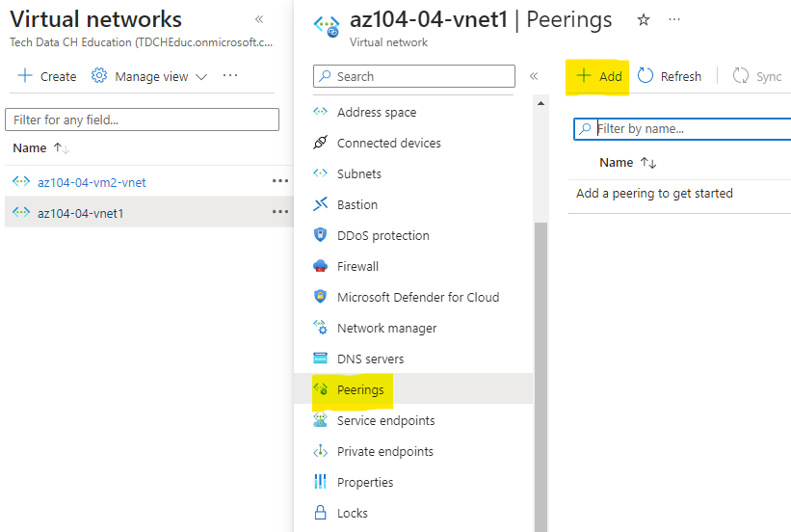The width and height of the screenshot is (791, 532).
Task: Click the Microsoft Defender for Cloud icon
Action: [x=320, y=296]
